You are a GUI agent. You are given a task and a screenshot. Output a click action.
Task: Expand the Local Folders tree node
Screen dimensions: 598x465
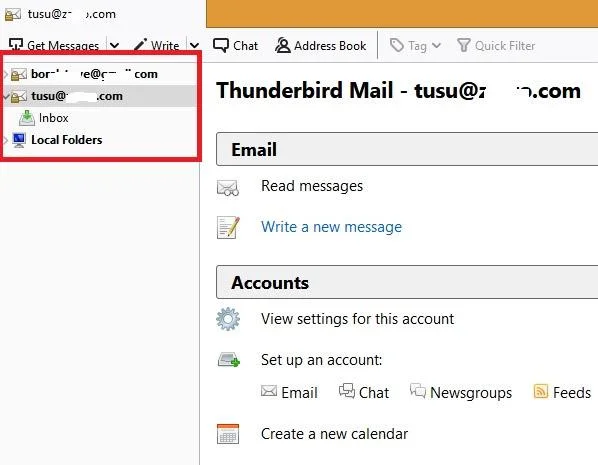click(x=6, y=140)
